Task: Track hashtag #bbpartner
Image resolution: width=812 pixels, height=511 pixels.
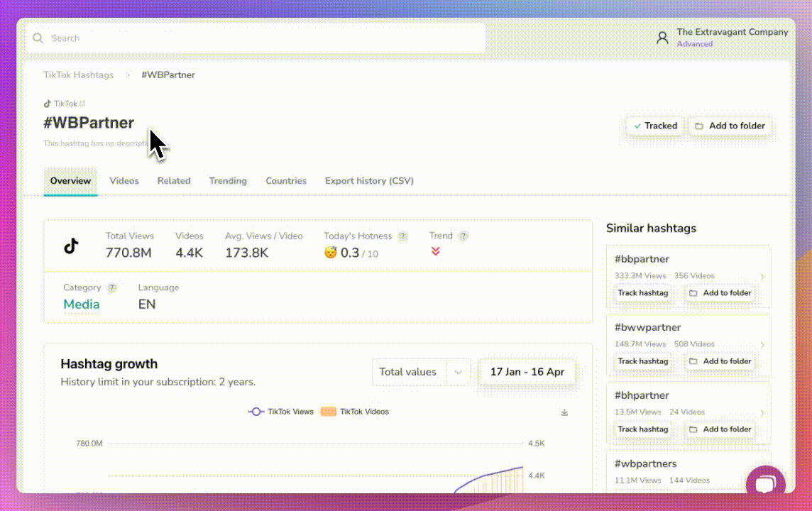Action: click(x=642, y=293)
